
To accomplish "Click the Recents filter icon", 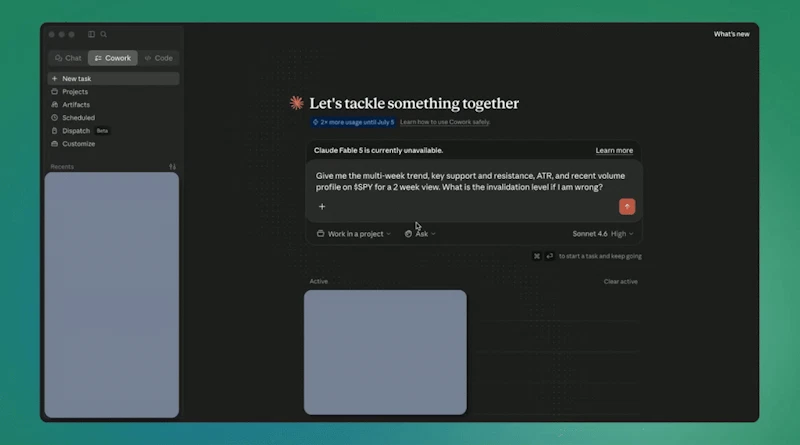I will tap(172, 167).
